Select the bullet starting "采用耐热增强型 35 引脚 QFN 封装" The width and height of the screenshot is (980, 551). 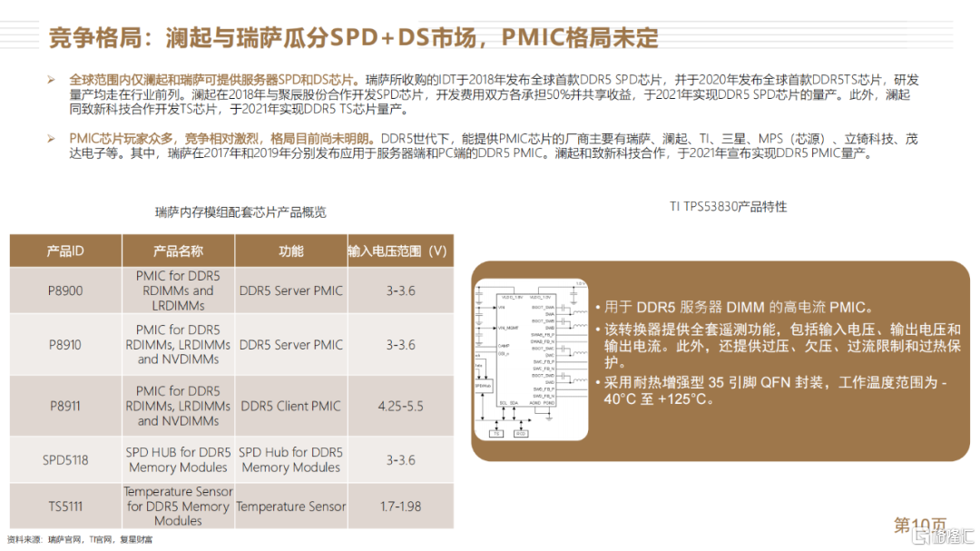771,390
